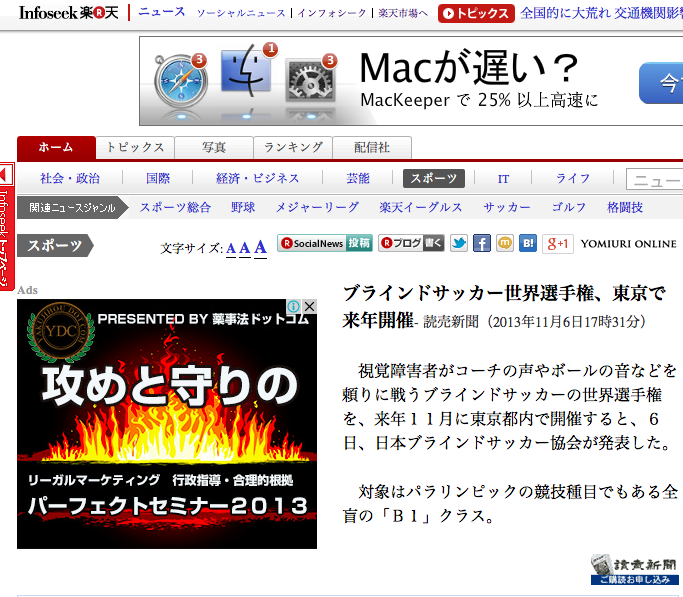Open ゴルフ subgenre link
Image resolution: width=683 pixels, height=597 pixels.
(x=569, y=207)
